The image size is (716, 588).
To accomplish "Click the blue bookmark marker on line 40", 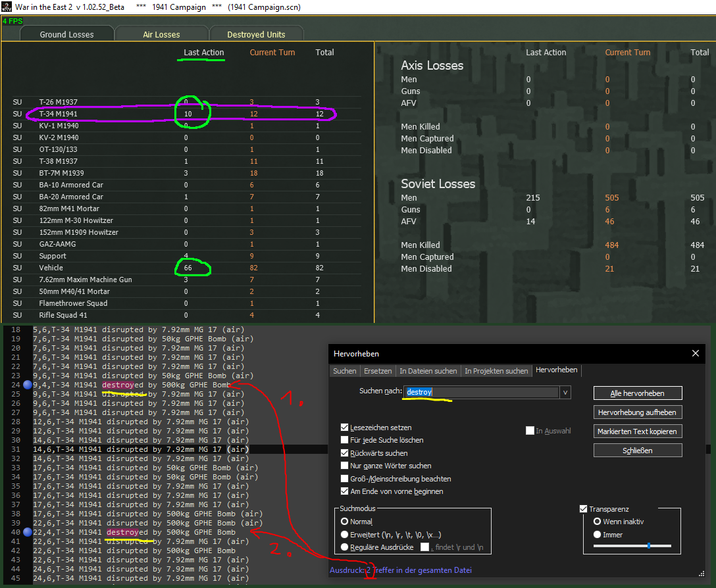I will pos(28,532).
